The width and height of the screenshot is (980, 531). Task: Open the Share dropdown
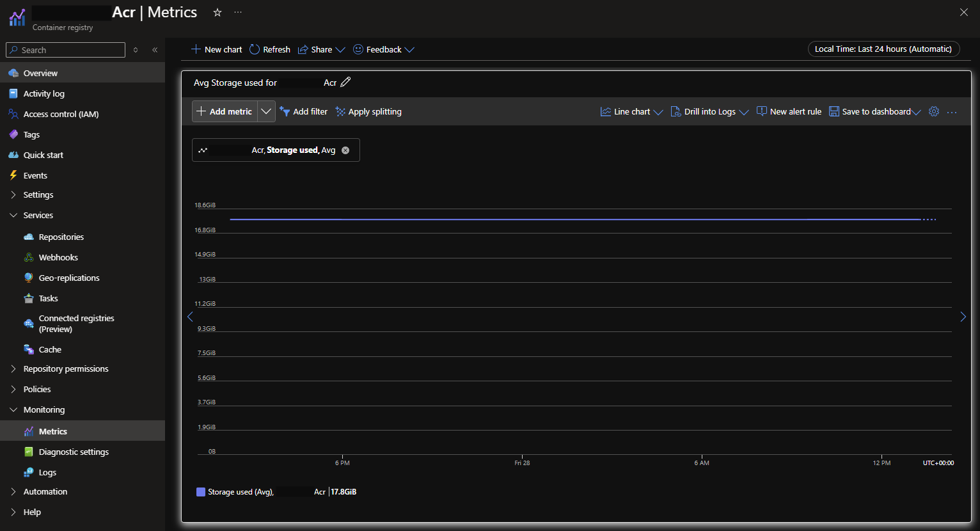[x=321, y=49]
